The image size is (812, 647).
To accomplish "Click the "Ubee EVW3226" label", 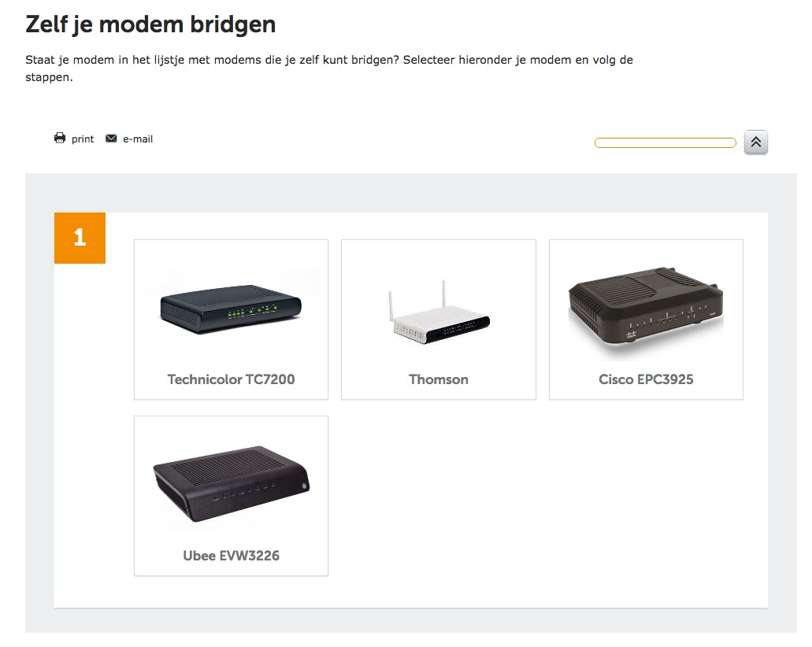I will pos(231,556).
